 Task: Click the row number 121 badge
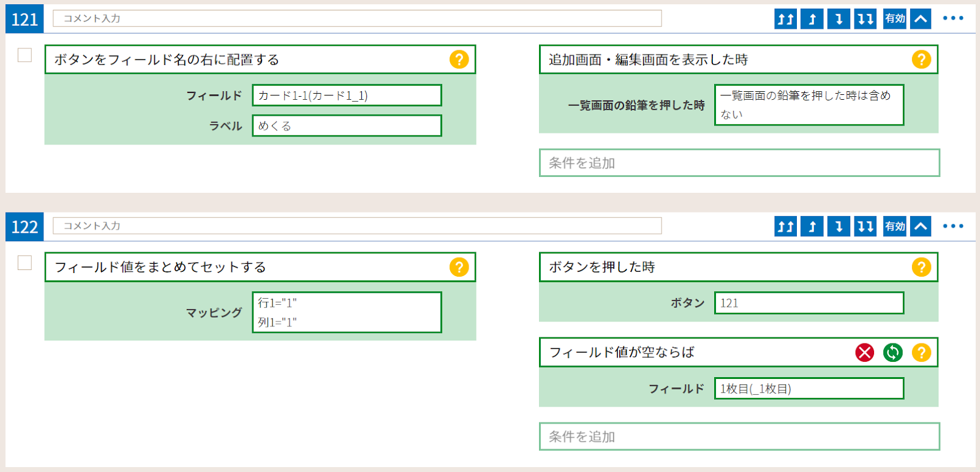click(24, 19)
